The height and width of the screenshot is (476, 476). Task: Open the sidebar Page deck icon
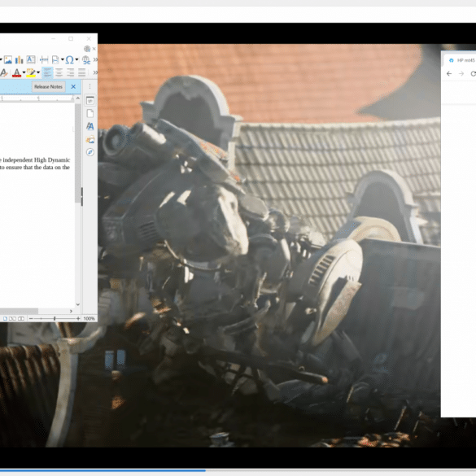(90, 114)
